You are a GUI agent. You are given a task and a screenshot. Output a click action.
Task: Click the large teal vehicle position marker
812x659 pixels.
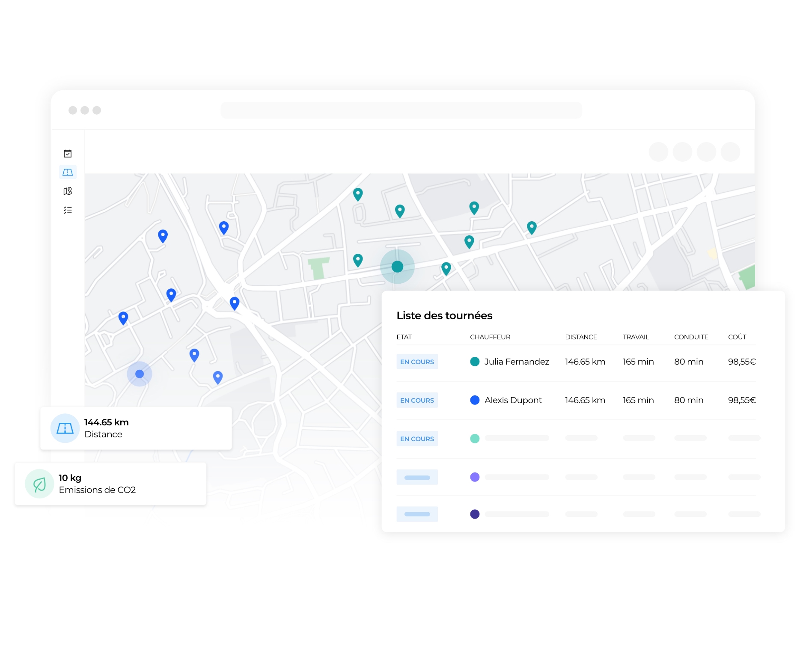pos(397,267)
